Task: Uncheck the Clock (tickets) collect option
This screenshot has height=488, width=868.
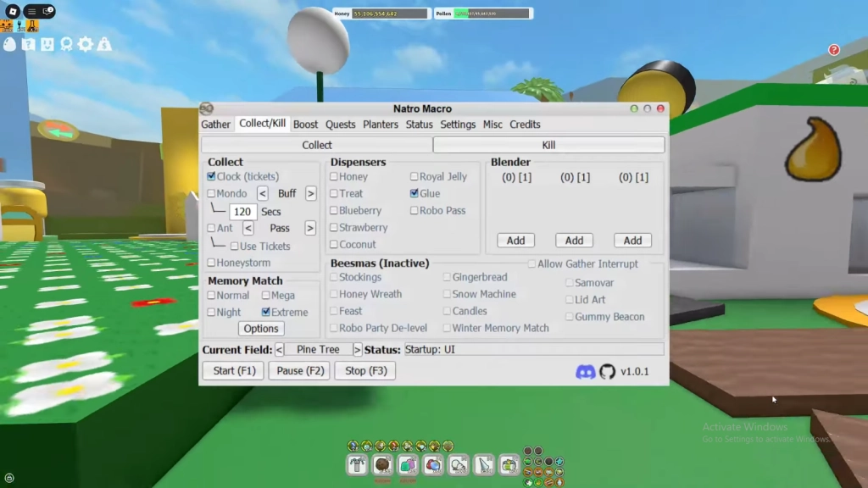Action: pos(211,176)
